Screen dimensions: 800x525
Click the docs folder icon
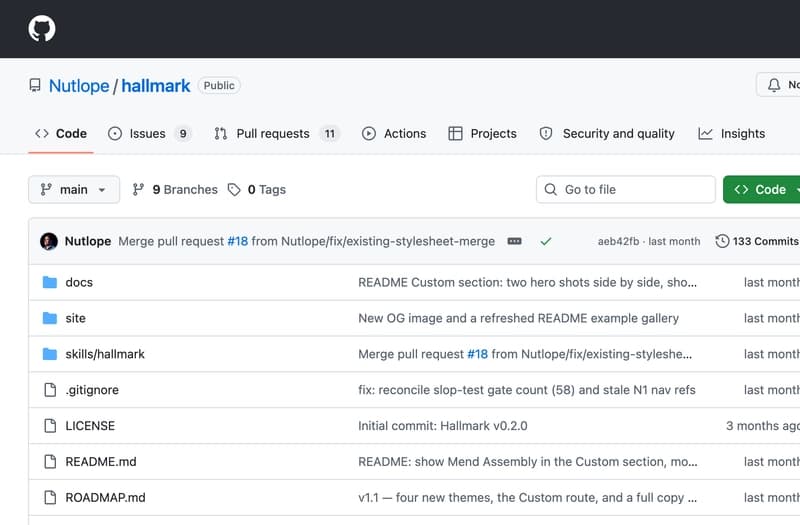point(49,282)
